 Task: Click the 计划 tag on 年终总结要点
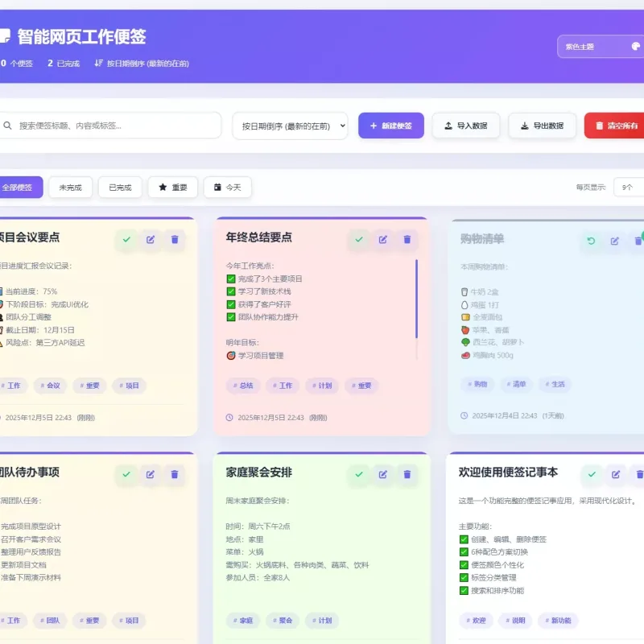322,386
